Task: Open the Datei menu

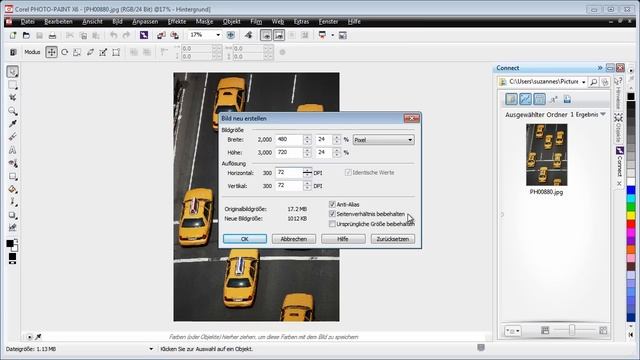Action: [x=27, y=22]
